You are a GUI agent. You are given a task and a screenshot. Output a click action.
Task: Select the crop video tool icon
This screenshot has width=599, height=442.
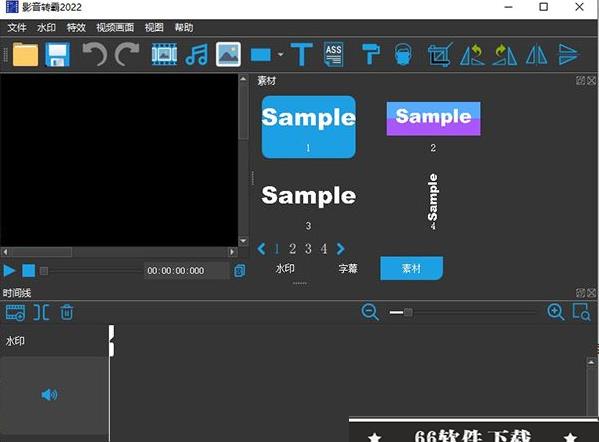pyautogui.click(x=440, y=55)
